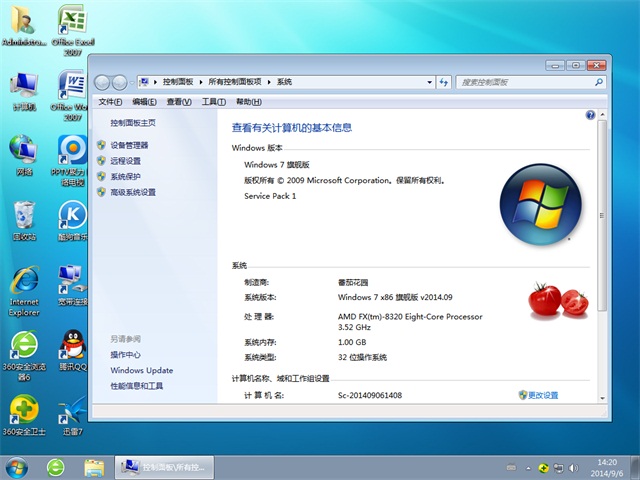Open Office Excel 2007 desktop shortcut

coord(73,29)
